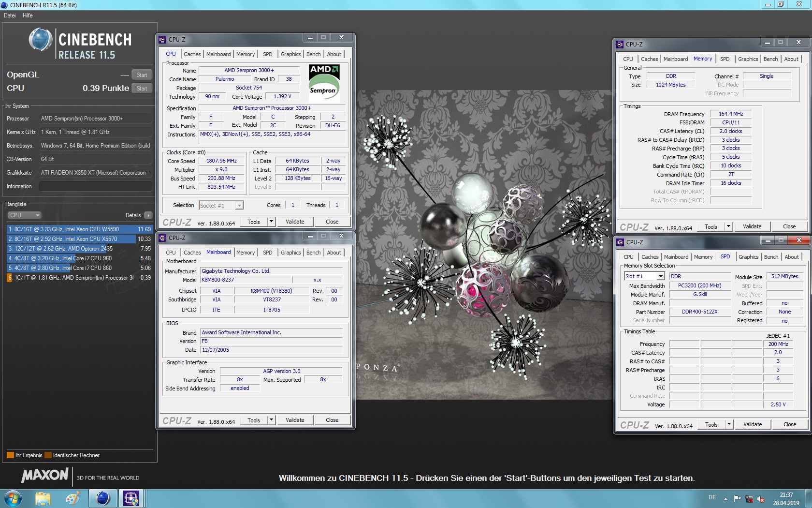Open the muted volume tray icon
The height and width of the screenshot is (508, 812).
click(x=761, y=499)
